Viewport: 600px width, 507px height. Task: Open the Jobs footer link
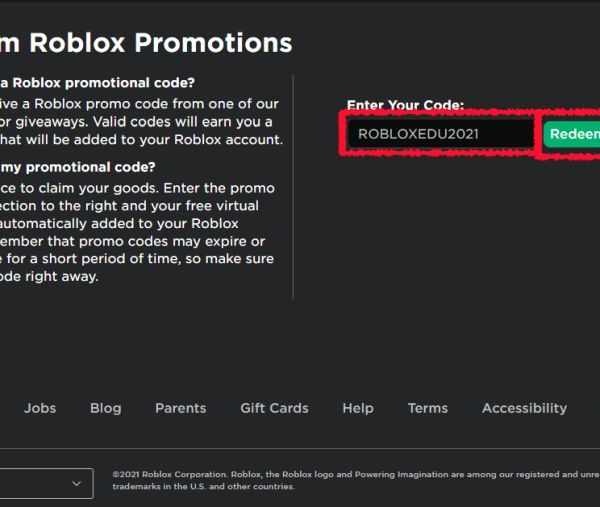tap(40, 408)
